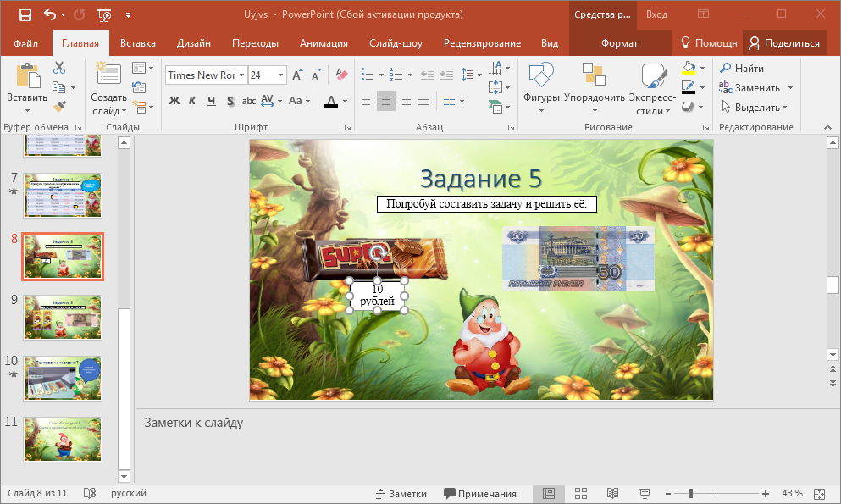Center-align the text

(385, 100)
